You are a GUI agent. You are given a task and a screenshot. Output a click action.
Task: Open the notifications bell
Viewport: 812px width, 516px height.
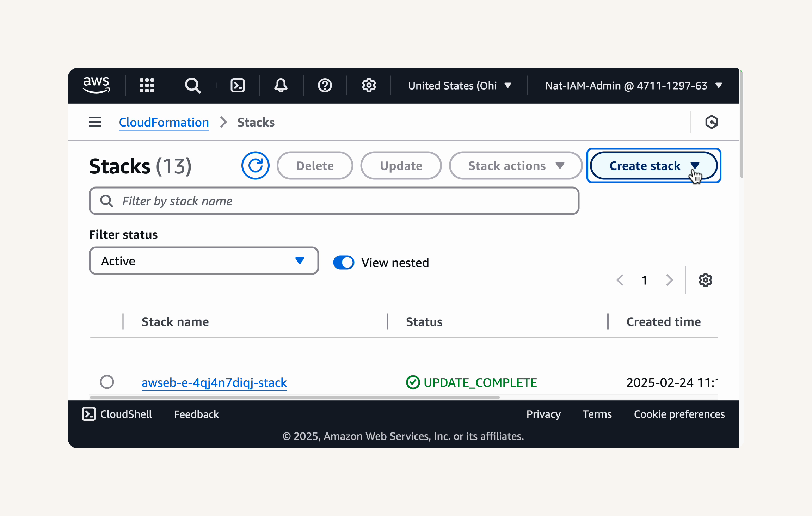tap(281, 85)
